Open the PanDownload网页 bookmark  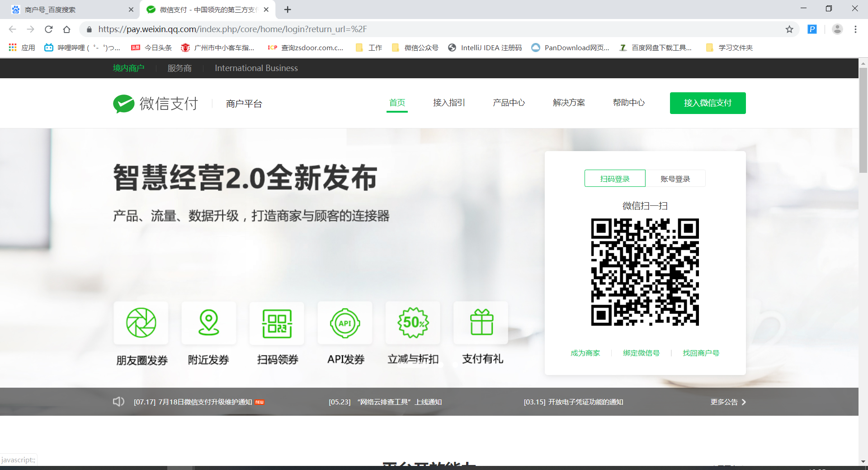coord(571,47)
